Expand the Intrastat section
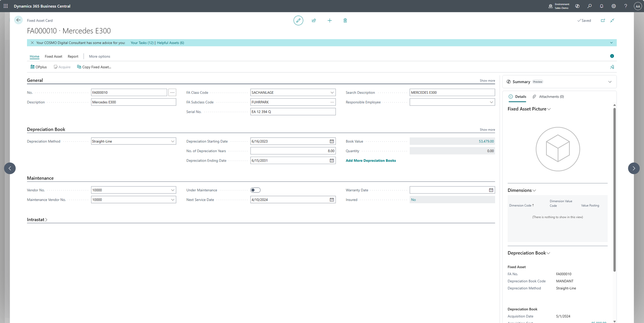 click(x=37, y=220)
